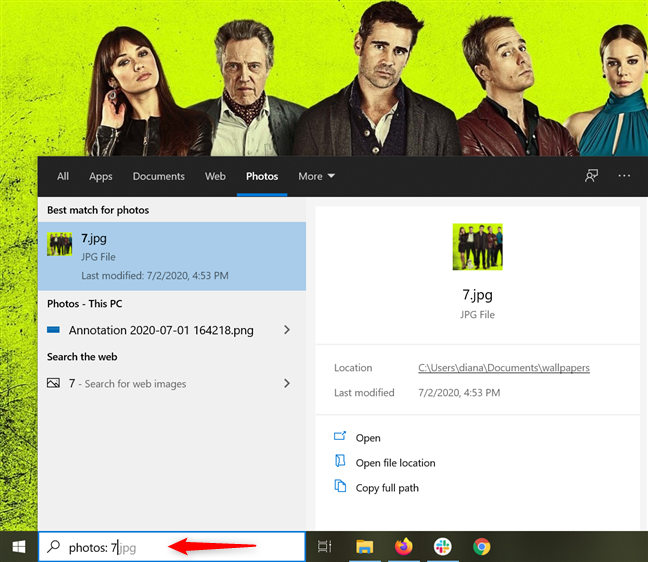Open Firefox from the taskbar
Screen dimensions: 648x562
pos(404,546)
